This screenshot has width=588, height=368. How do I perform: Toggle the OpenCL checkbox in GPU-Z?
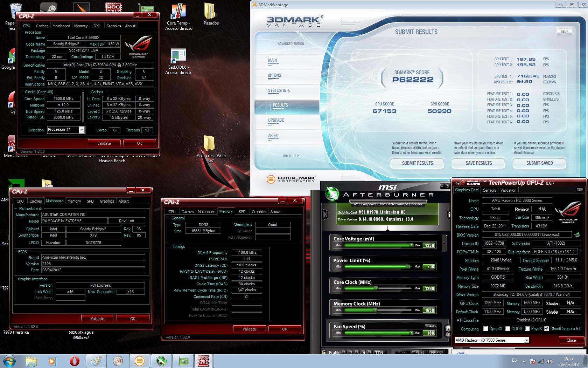(x=485, y=329)
